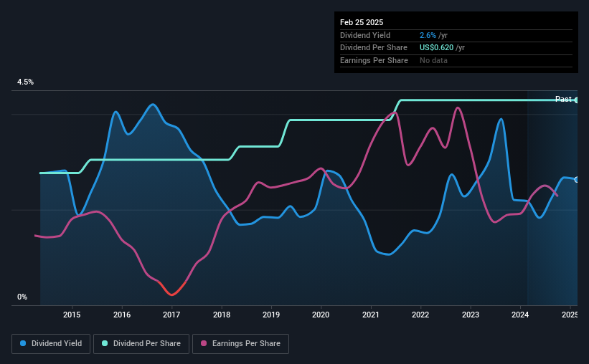Click the 2023 x-axis label
This screenshot has height=364, width=589.
tap(471, 315)
